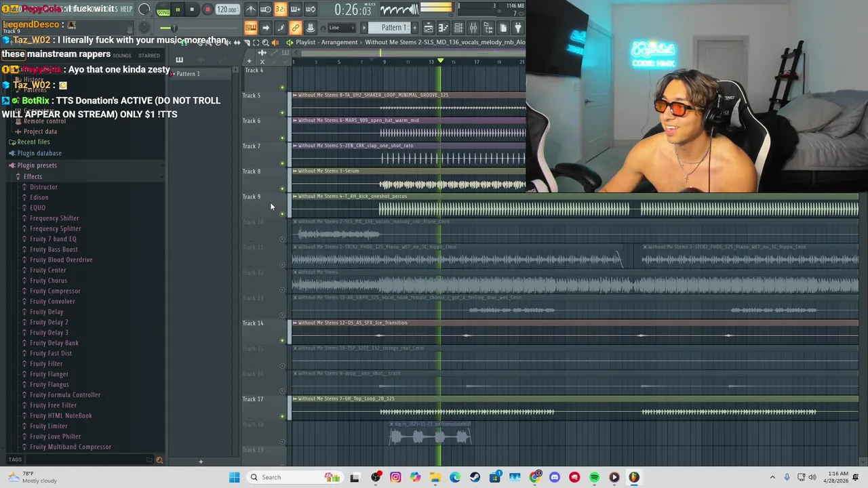Toggle the link/multilink to controllers icon

click(x=296, y=28)
